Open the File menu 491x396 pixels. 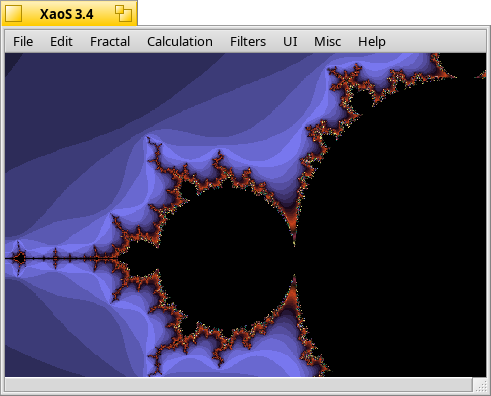click(23, 42)
